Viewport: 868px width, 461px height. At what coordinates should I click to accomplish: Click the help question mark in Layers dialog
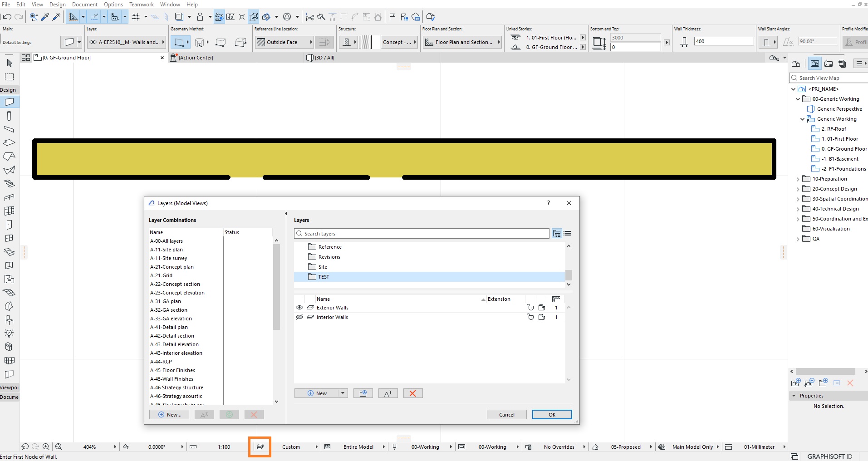pyautogui.click(x=549, y=203)
